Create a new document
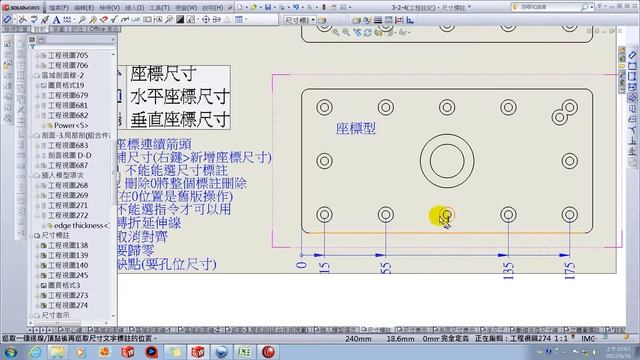This screenshot has height=360, width=640. click(x=240, y=7)
